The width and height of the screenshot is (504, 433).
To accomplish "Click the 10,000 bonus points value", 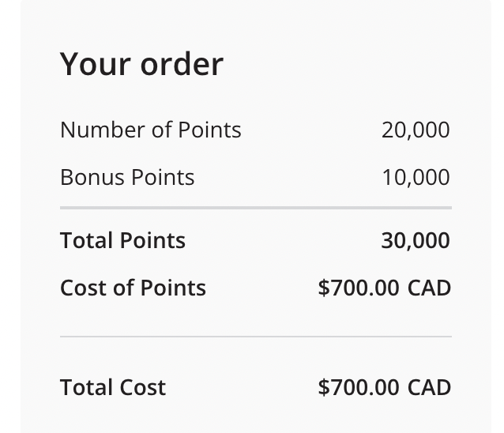I will click(416, 178).
